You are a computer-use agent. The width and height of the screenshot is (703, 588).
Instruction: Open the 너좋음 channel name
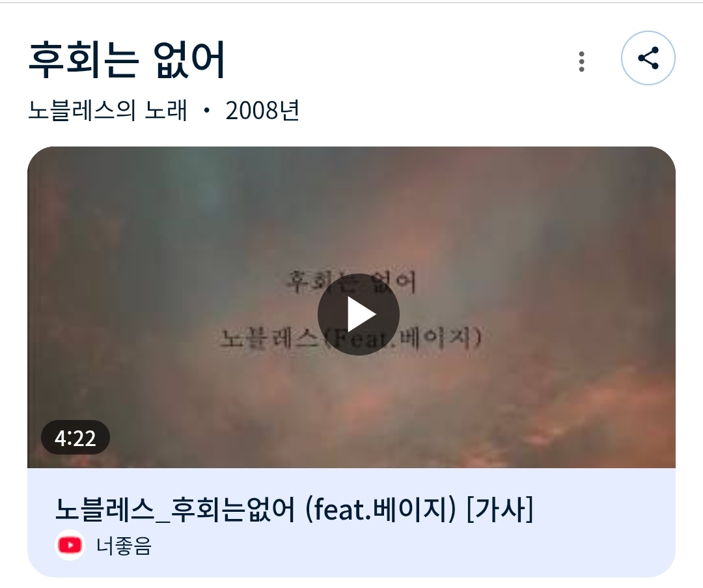[124, 546]
